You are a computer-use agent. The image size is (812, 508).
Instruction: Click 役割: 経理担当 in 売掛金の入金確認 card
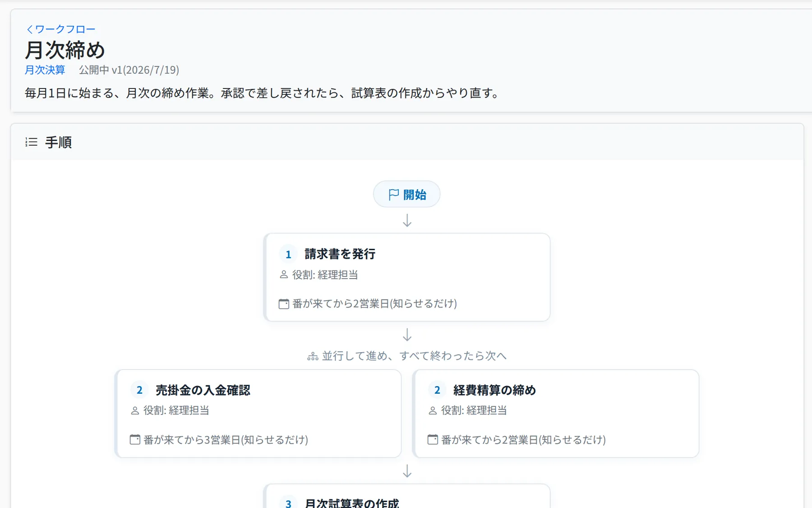(176, 410)
